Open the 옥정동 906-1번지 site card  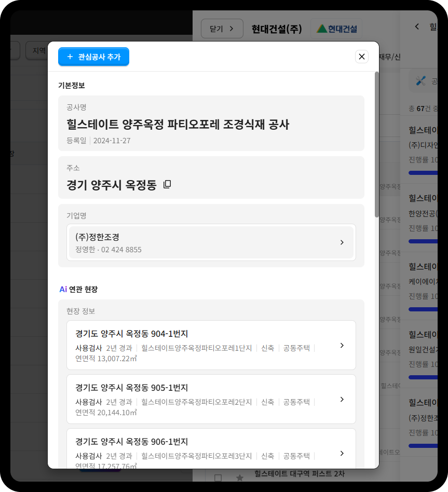pos(211,449)
